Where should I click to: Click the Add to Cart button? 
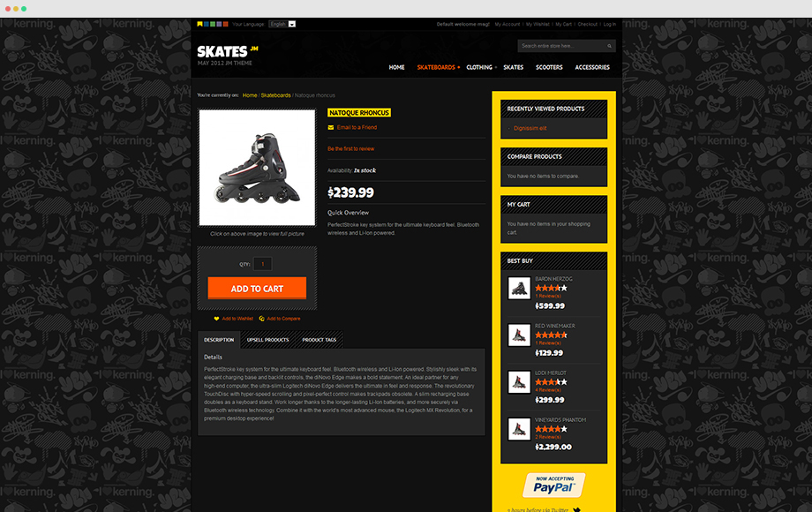click(257, 289)
